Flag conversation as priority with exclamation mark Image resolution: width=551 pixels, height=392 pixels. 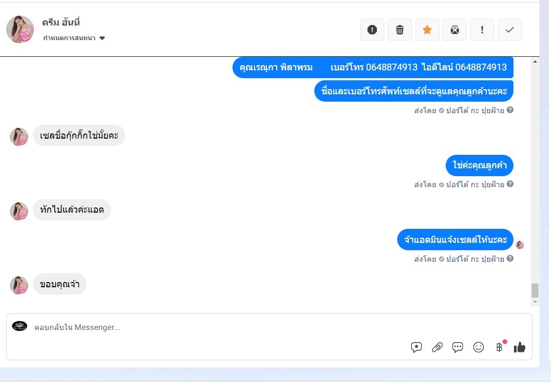point(482,30)
